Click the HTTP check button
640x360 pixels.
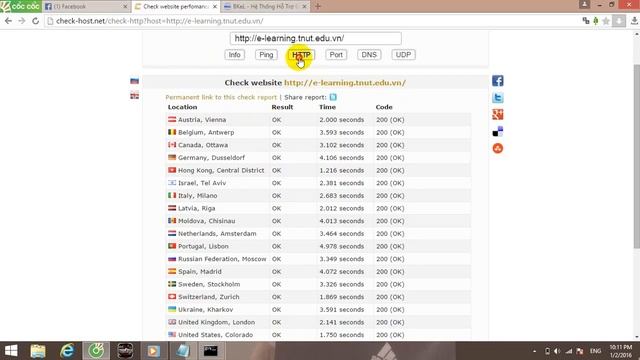click(301, 55)
